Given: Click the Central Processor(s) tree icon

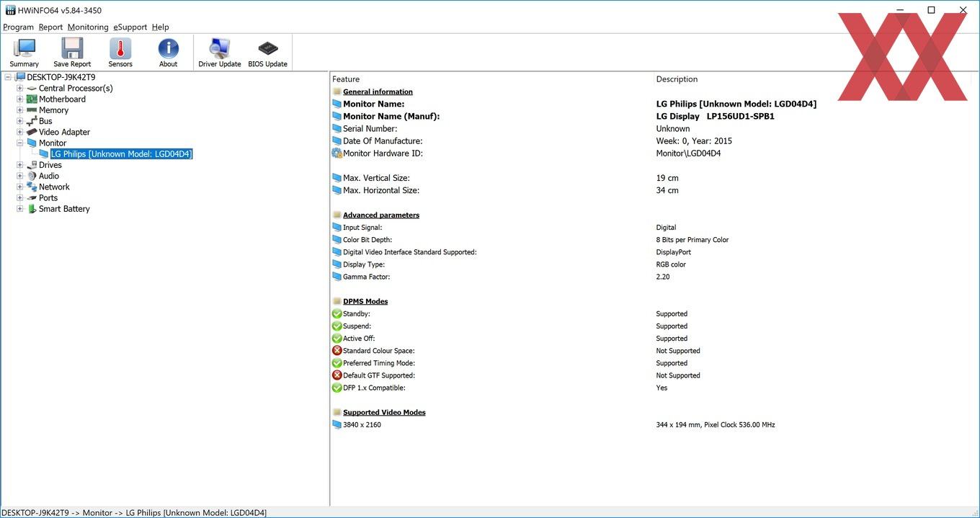Looking at the screenshot, I should pos(32,89).
